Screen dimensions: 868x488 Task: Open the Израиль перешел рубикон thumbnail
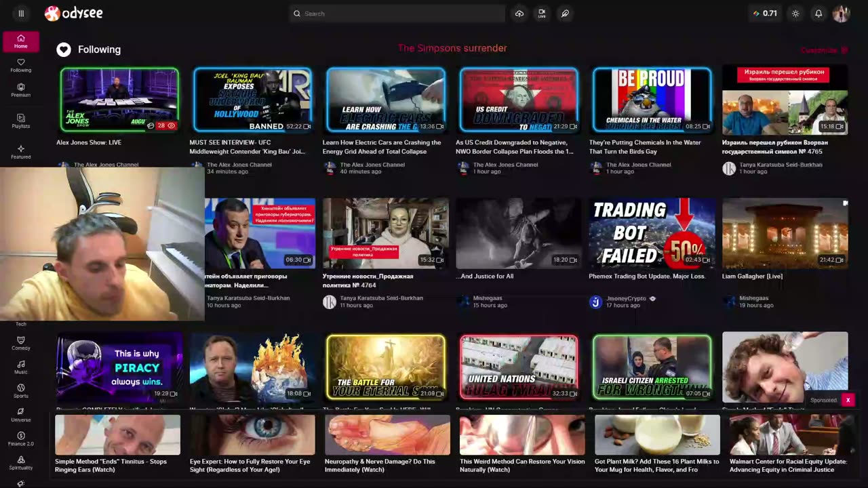tap(785, 100)
